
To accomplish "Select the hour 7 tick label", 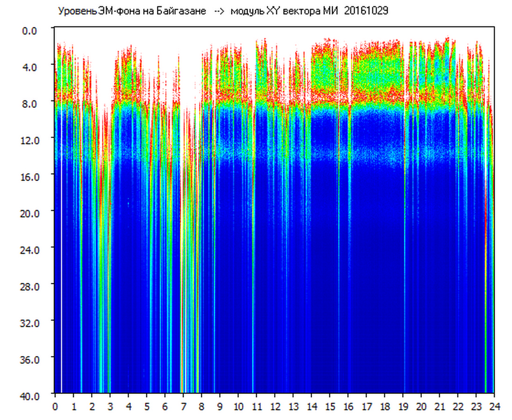I will pos(183,406).
